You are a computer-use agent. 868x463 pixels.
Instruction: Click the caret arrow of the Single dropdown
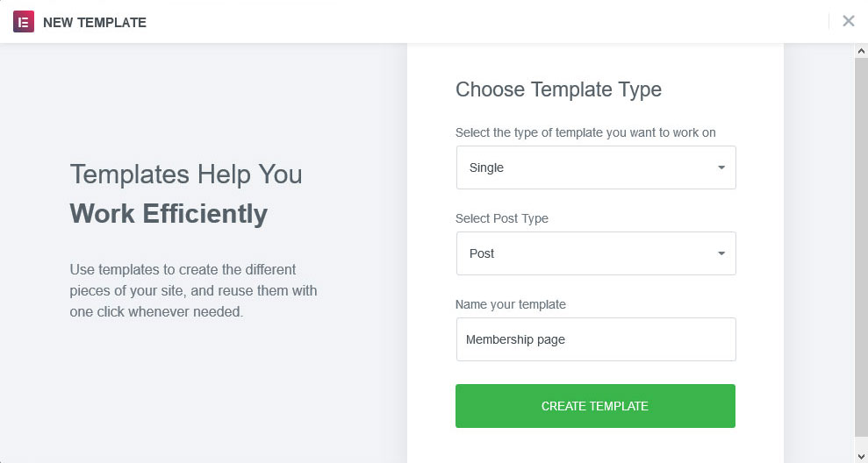point(721,167)
